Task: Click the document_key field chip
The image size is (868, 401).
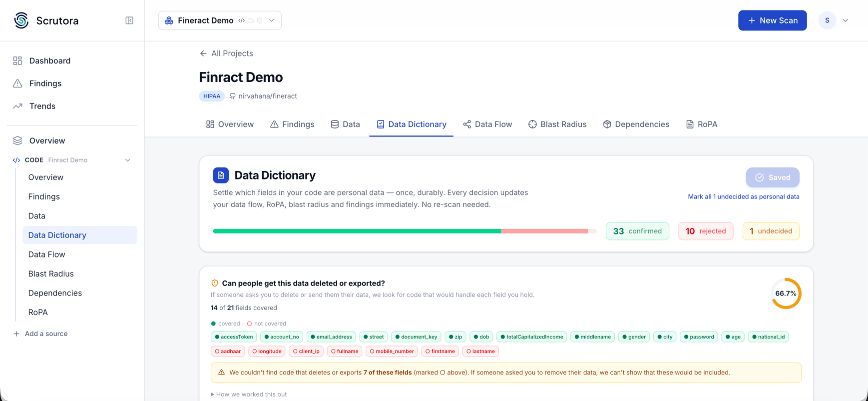Action: 416,337
